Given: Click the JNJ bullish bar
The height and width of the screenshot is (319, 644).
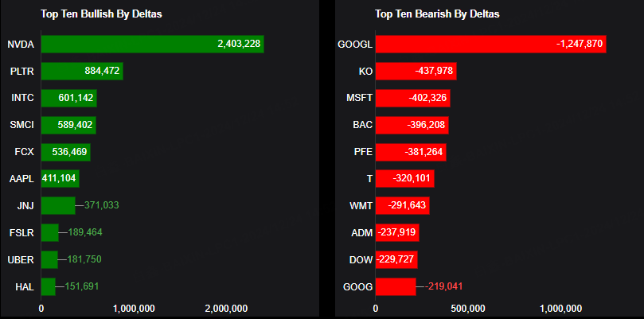Looking at the screenshot, I should [57, 205].
